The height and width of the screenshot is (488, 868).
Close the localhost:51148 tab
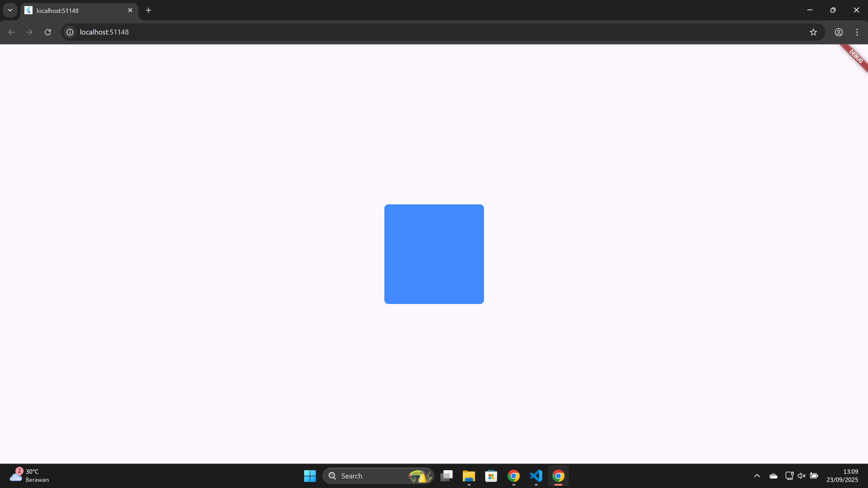(x=130, y=10)
